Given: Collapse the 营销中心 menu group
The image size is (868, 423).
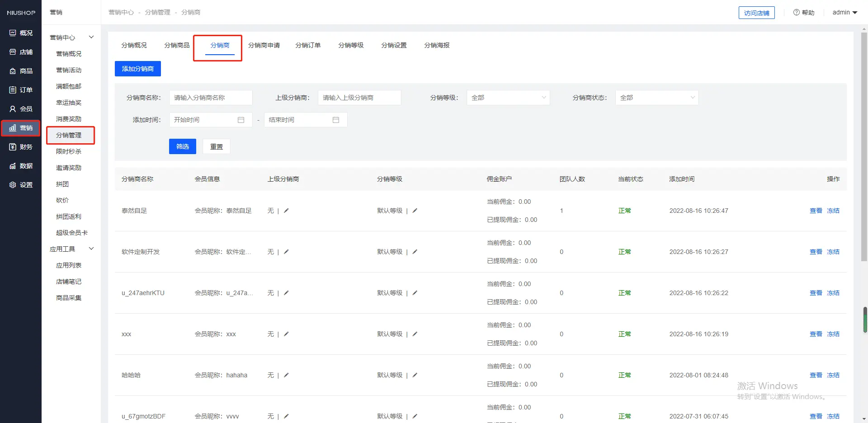Looking at the screenshot, I should click(x=91, y=38).
